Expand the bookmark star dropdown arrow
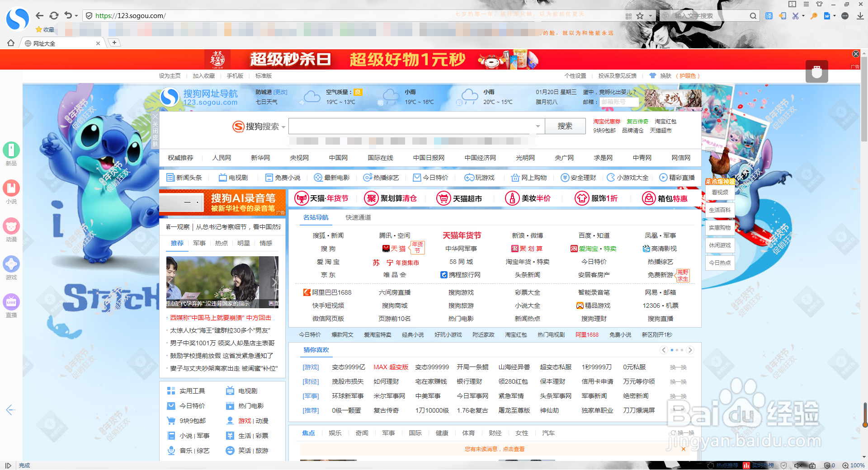 (x=651, y=16)
